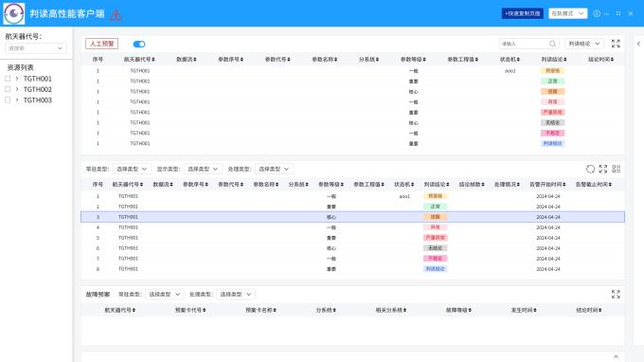Expand the 故障预案 panel to fullscreen
Viewport: 644px width, 362px height.
pyautogui.click(x=616, y=294)
